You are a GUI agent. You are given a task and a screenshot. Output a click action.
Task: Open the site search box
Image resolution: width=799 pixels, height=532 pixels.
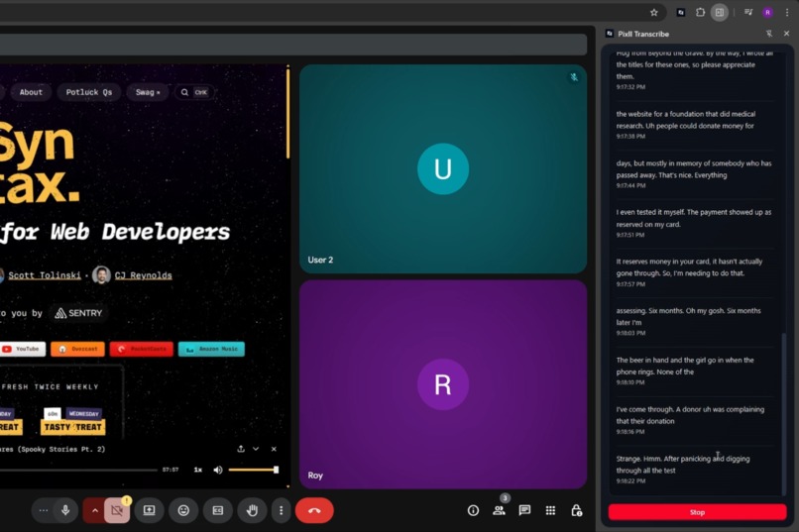[194, 92]
